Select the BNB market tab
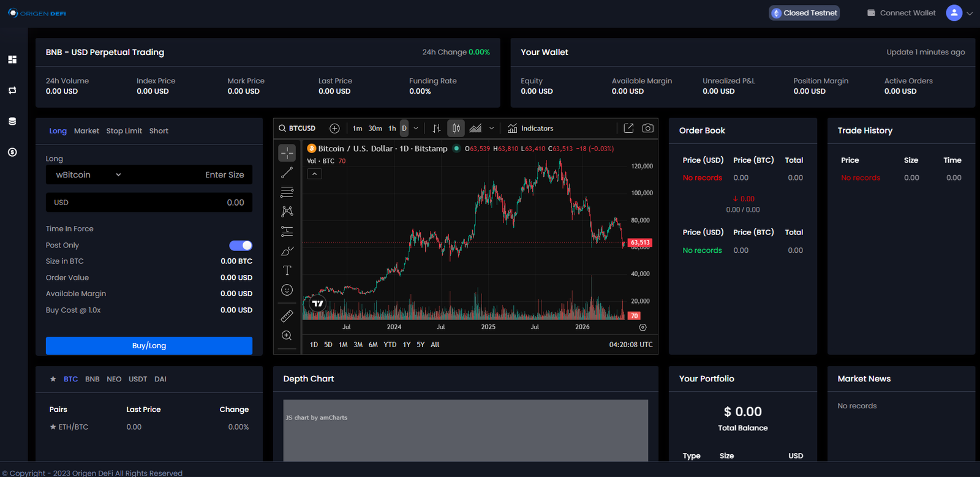The width and height of the screenshot is (980, 483). pos(92,379)
